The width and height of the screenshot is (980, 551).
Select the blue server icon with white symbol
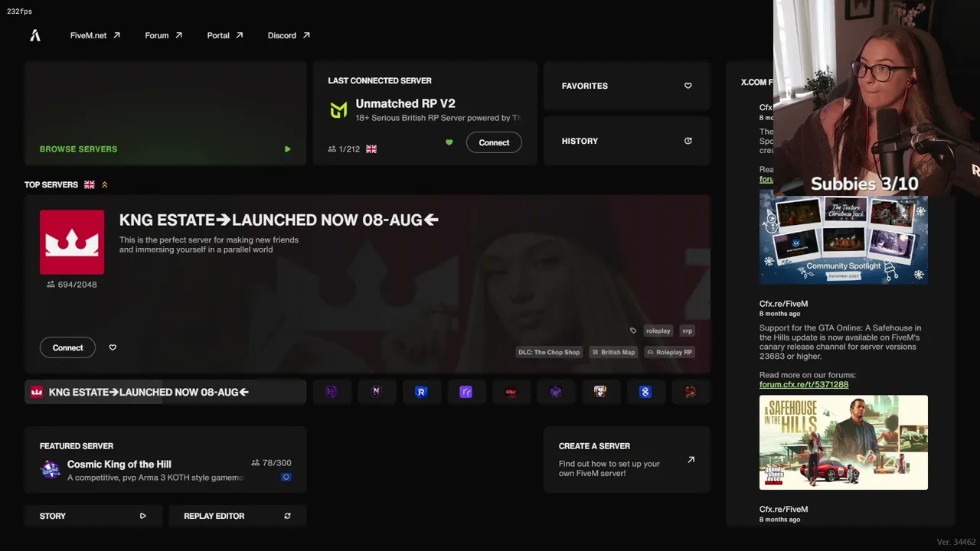(645, 392)
